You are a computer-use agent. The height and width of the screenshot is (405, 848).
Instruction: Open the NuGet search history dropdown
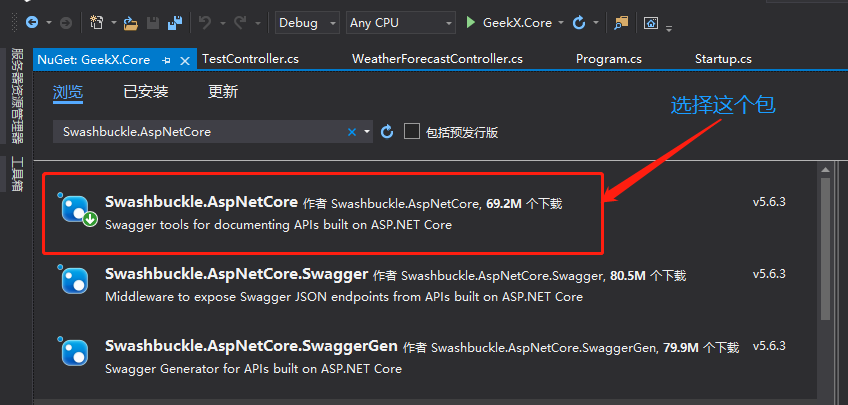pyautogui.click(x=367, y=131)
